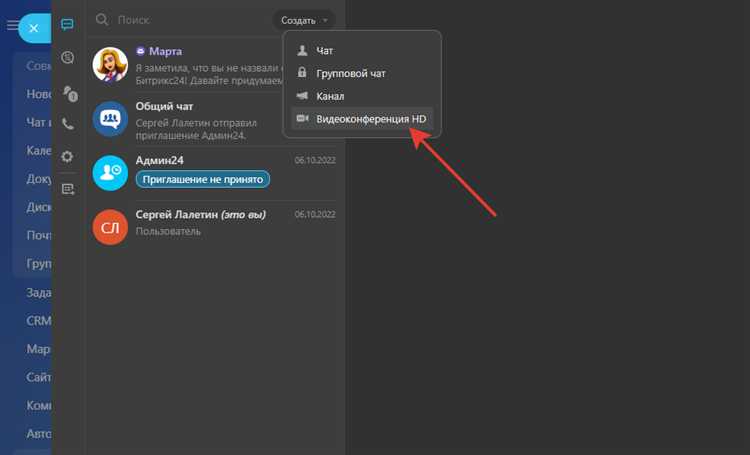Close the messenger with the X button

pos(34,28)
